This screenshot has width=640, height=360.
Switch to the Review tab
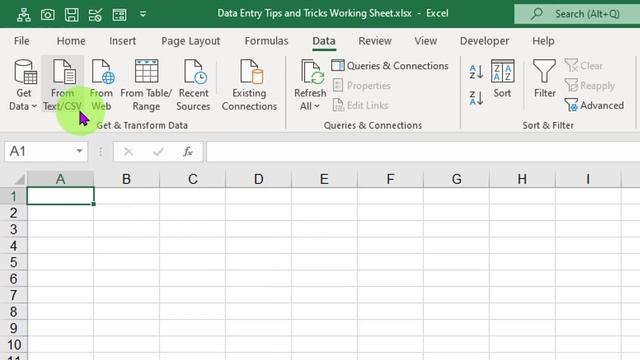[x=375, y=41]
